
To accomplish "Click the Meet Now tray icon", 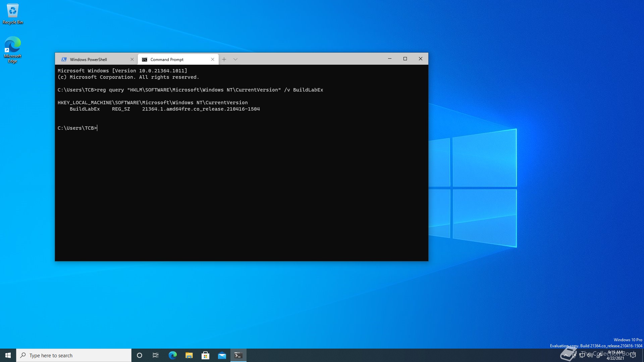I will (574, 355).
